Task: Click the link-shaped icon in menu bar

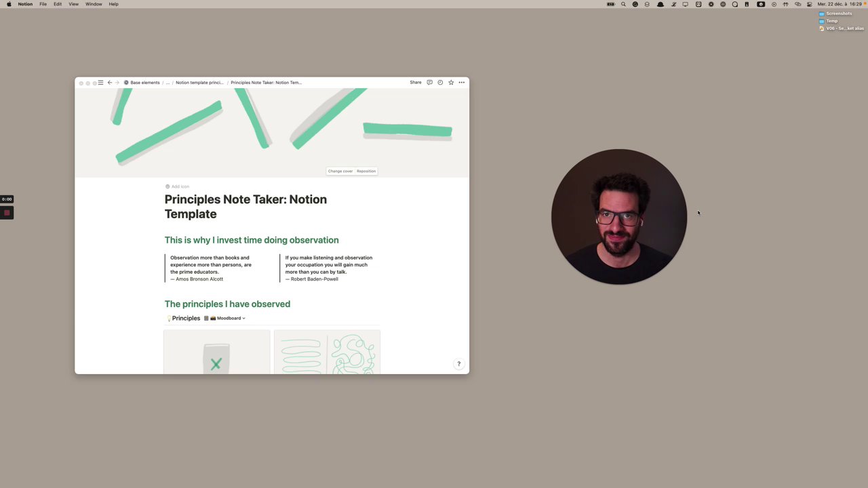Action: pyautogui.click(x=797, y=4)
